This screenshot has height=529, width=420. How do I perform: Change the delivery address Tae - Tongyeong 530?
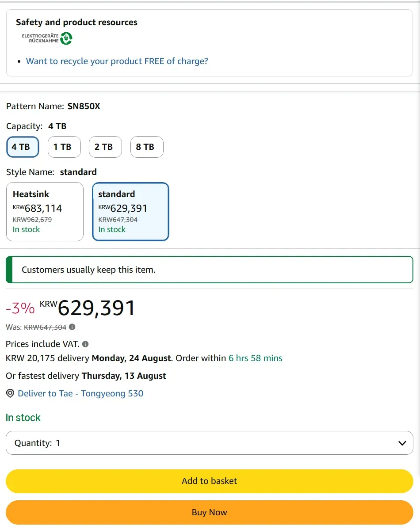pyautogui.click(x=80, y=393)
